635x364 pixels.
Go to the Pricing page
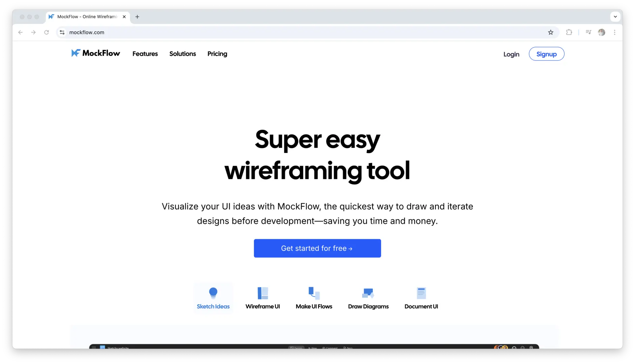217,54
